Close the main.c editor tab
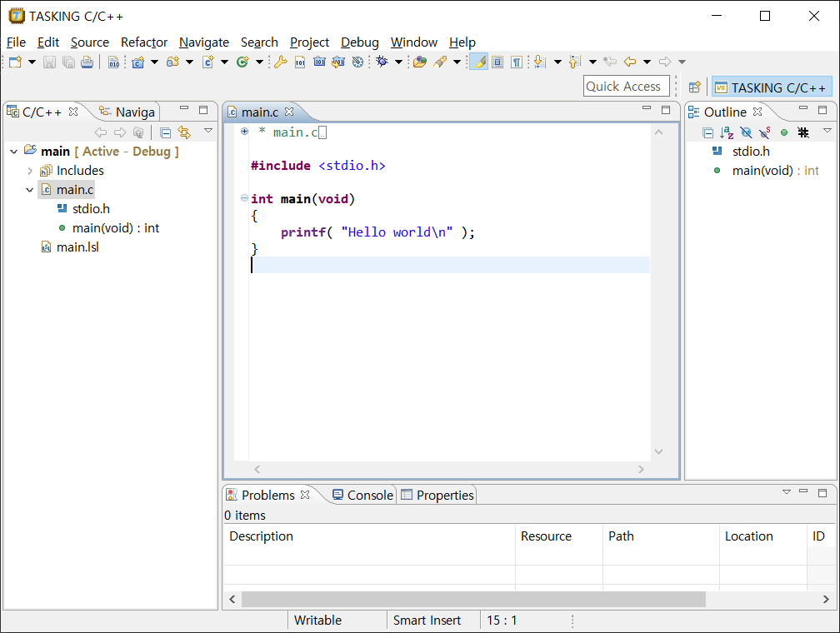Screen dimensions: 840x633 click(289, 112)
